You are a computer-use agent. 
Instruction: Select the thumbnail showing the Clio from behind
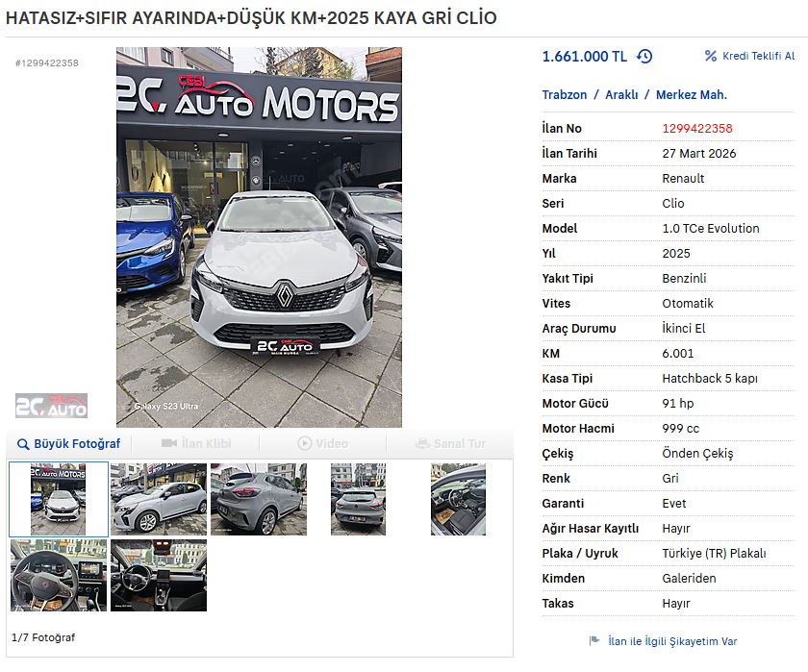point(358,499)
